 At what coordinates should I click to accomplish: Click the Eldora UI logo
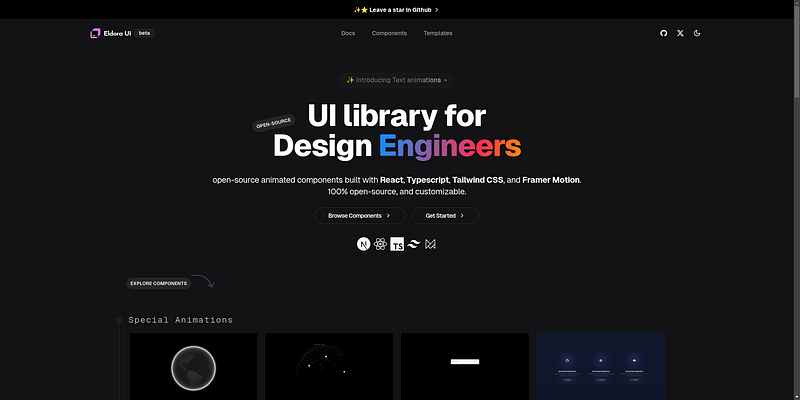tap(109, 33)
